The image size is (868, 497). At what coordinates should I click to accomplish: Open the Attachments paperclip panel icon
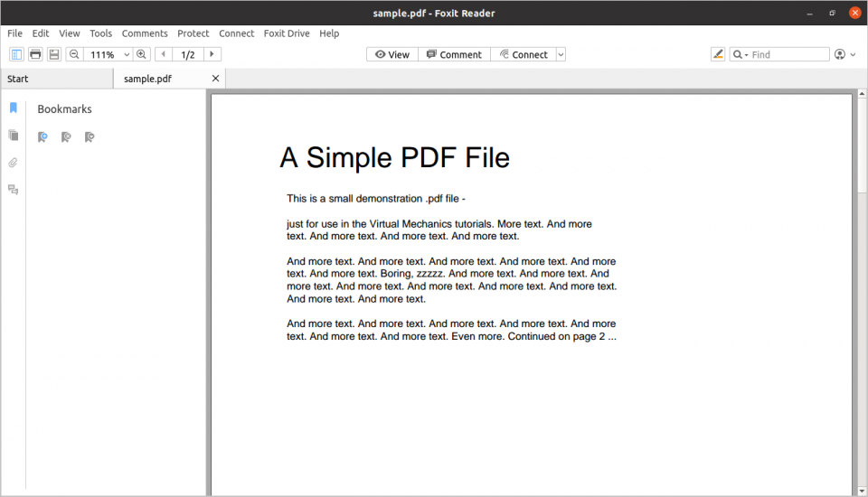tap(14, 163)
